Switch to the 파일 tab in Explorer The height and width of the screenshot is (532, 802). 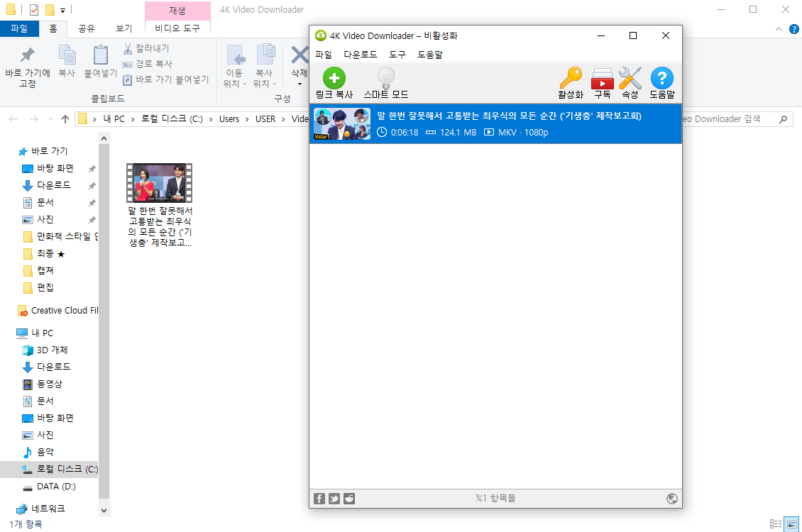19,28
